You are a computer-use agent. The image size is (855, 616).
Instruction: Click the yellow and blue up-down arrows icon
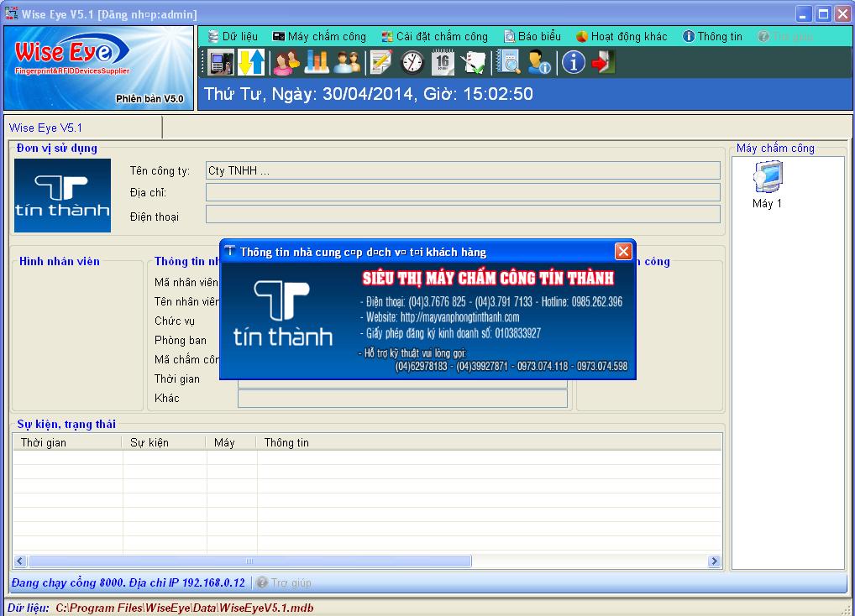(251, 62)
